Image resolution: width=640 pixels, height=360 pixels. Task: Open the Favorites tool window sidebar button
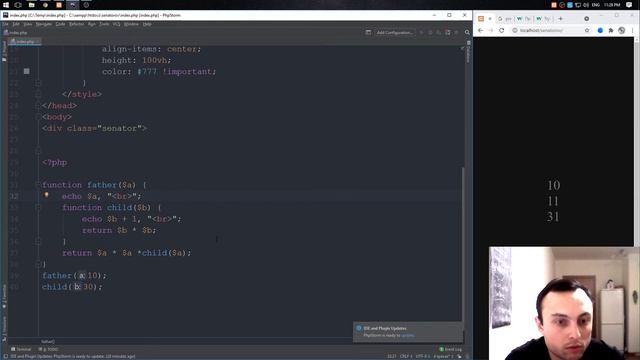tap(4, 297)
